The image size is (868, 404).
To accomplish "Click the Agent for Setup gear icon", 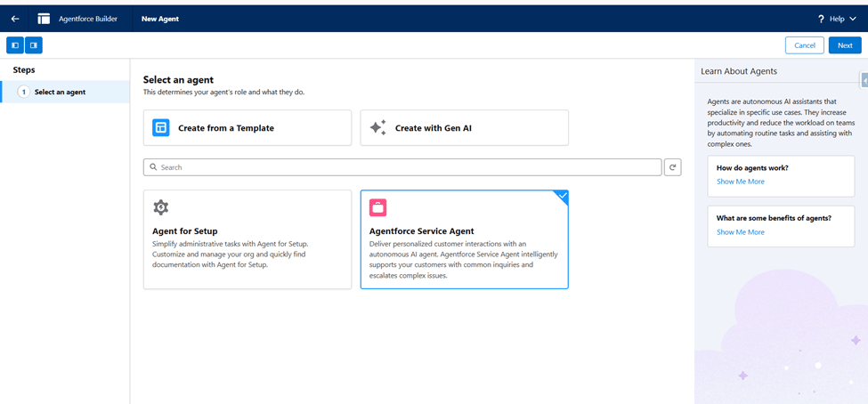I will 161,207.
